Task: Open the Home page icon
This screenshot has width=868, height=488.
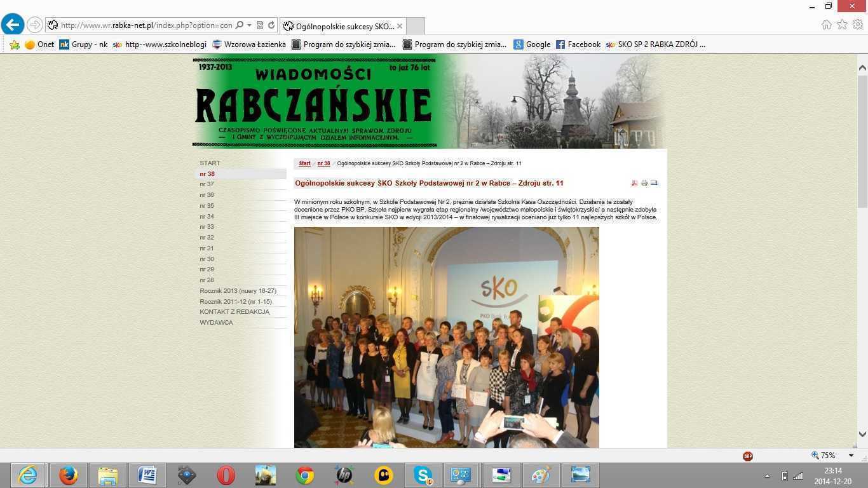Action: point(827,25)
